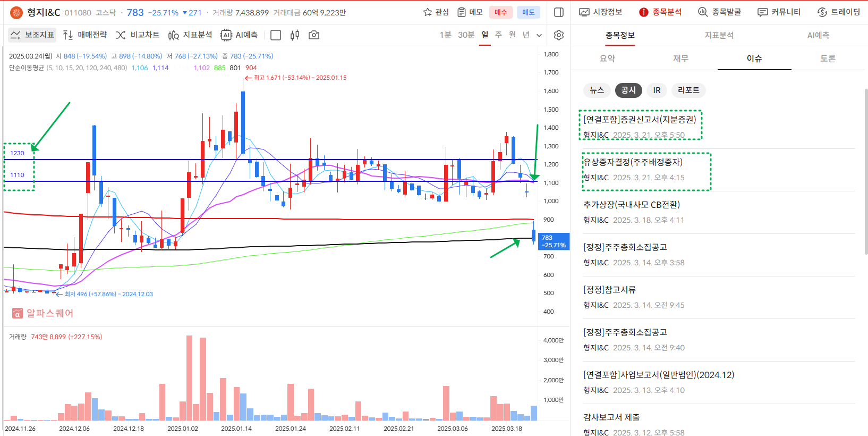Click the square fullscreen chart icon
The height and width of the screenshot is (436, 868).
pyautogui.click(x=276, y=35)
